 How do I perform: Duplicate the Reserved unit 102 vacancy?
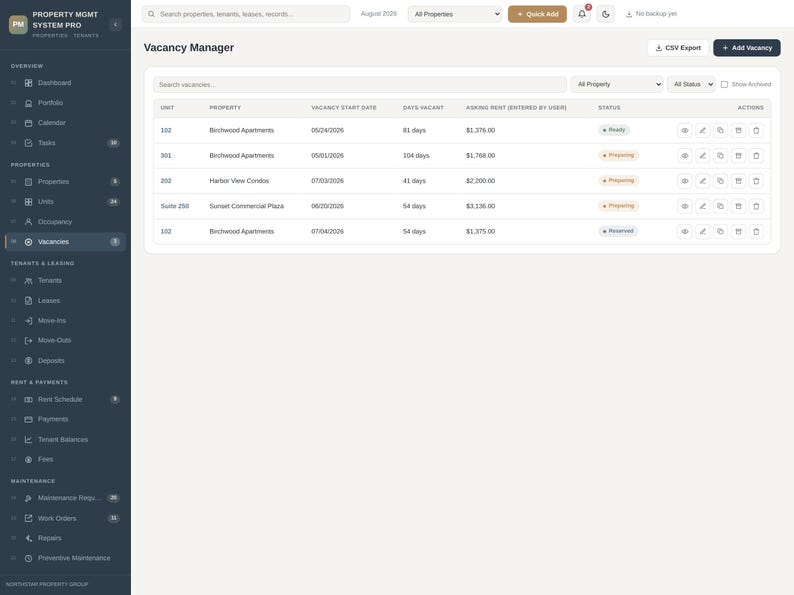pyautogui.click(x=720, y=231)
